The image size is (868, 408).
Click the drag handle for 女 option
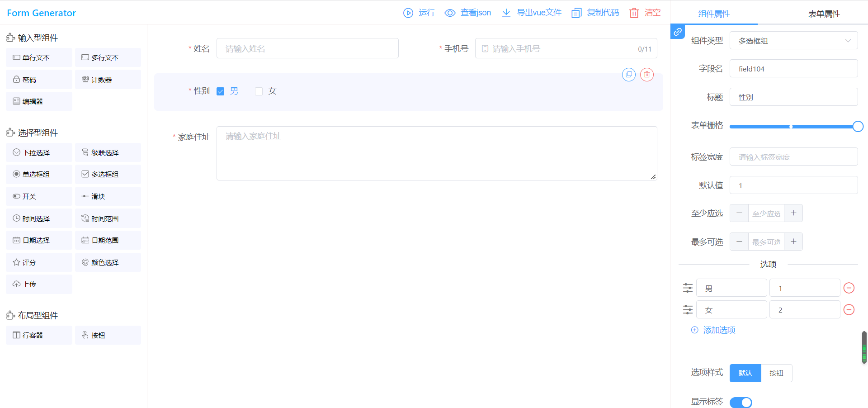coord(688,310)
